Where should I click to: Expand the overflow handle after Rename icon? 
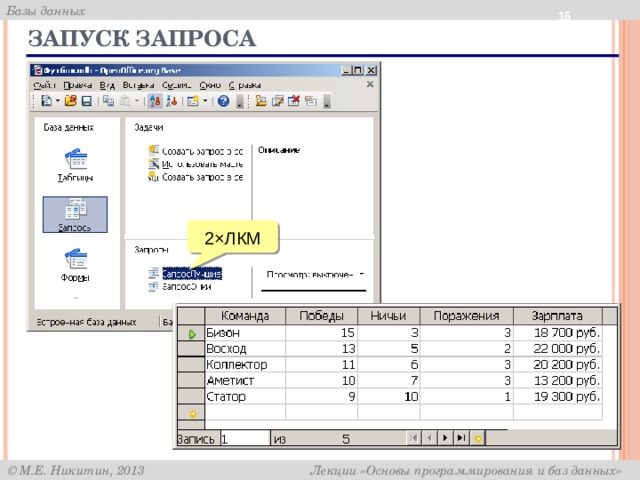327,101
